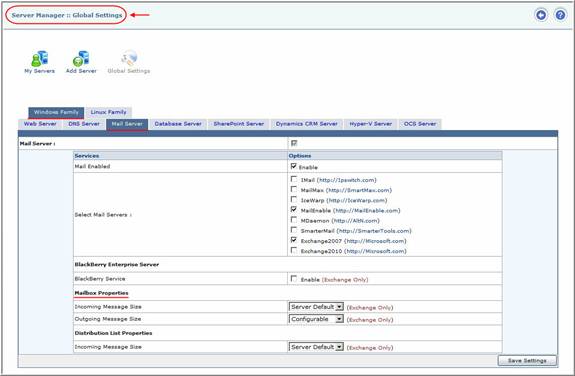Toggle the Mail Enabled Enable checkbox

pos(294,166)
